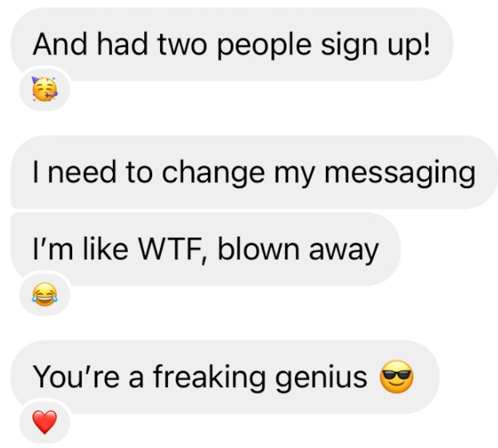The height and width of the screenshot is (448, 498).
Task: Click the word 'messaging' in the second bubble
Action: point(400,174)
